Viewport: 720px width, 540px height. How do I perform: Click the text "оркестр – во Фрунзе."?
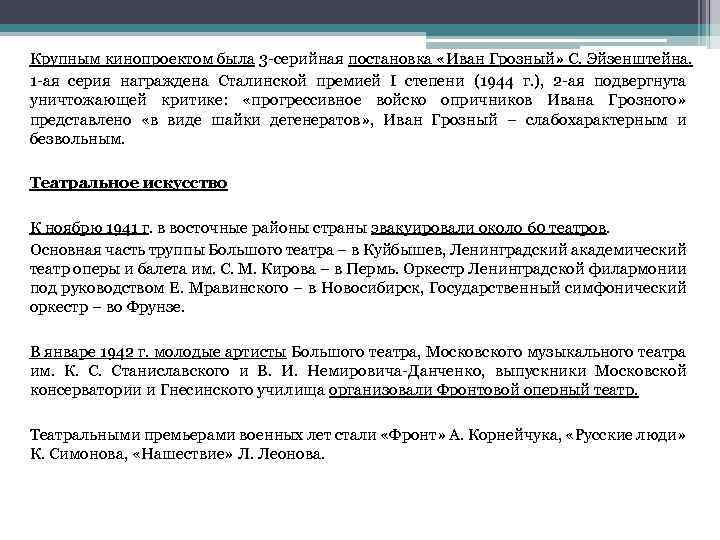click(x=107, y=307)
